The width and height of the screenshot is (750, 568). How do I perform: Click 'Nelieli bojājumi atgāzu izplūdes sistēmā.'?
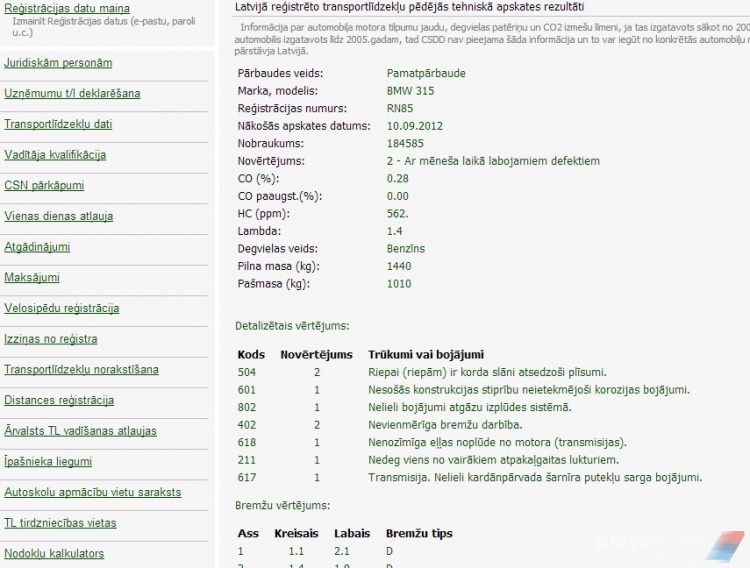pyautogui.click(x=470, y=408)
